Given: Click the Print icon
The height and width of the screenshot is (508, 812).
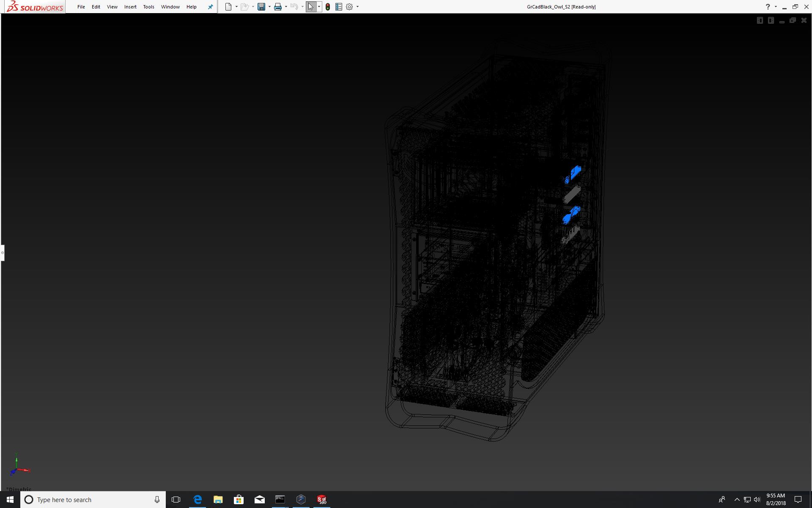Looking at the screenshot, I should [x=278, y=7].
